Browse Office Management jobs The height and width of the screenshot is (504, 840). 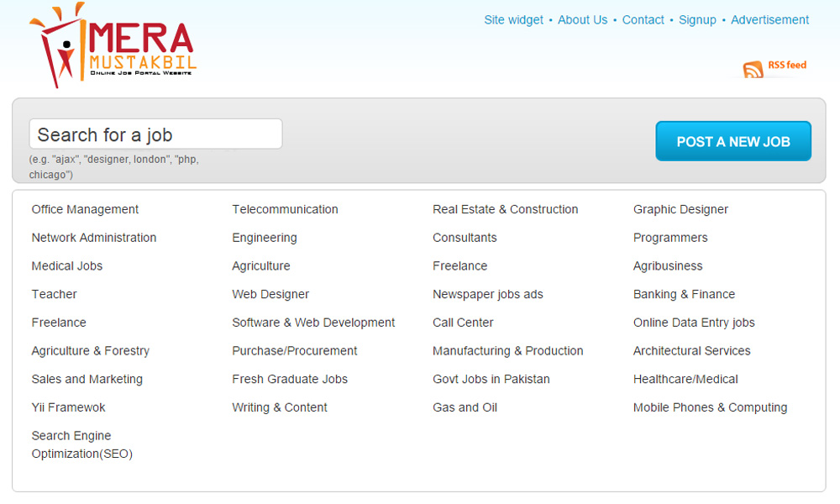coord(85,209)
